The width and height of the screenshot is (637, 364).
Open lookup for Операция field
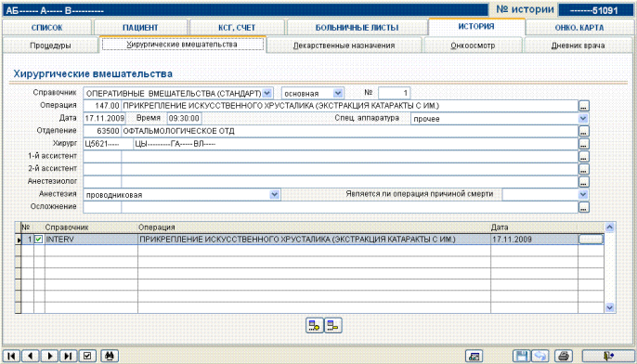coord(584,107)
